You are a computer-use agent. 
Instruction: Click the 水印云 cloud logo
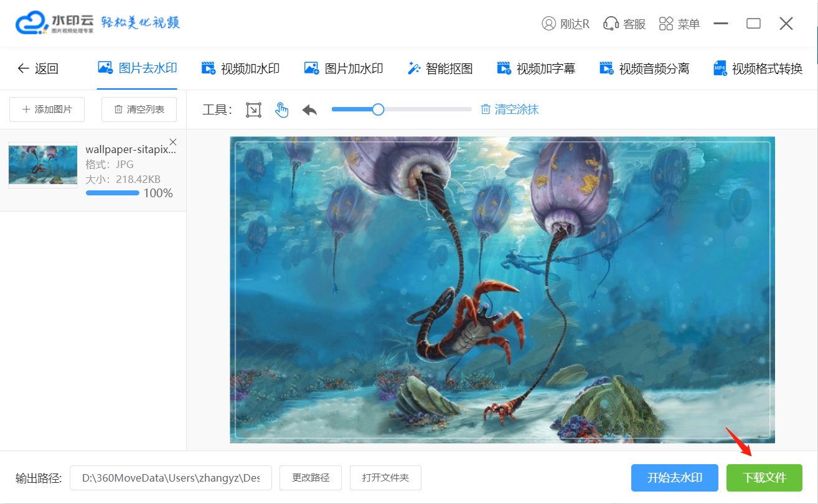pyautogui.click(x=32, y=24)
